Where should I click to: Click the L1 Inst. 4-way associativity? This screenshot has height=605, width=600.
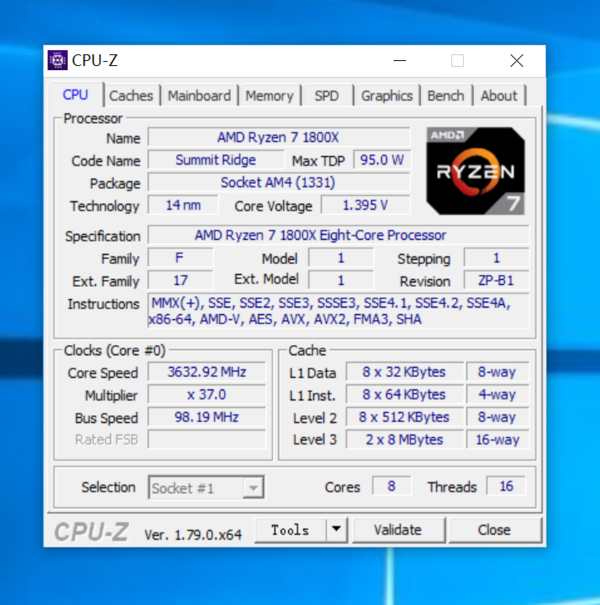pyautogui.click(x=497, y=395)
